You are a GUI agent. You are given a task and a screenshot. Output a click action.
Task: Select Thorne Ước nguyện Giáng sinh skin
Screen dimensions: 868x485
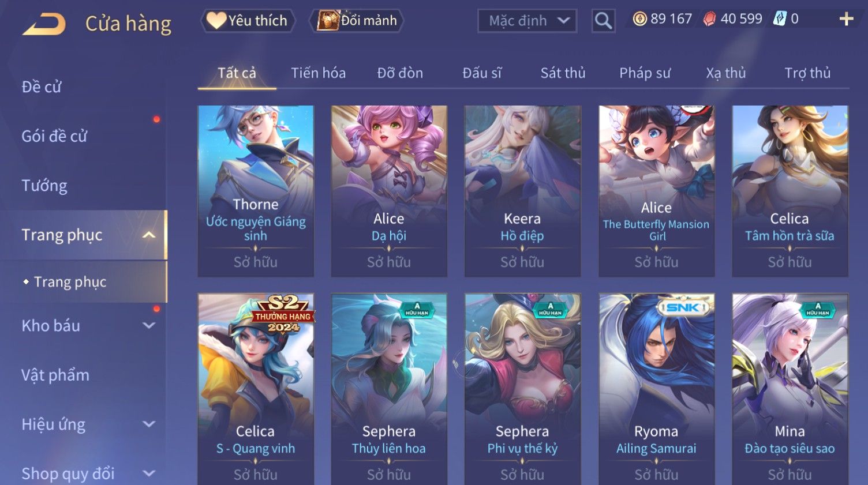click(256, 191)
